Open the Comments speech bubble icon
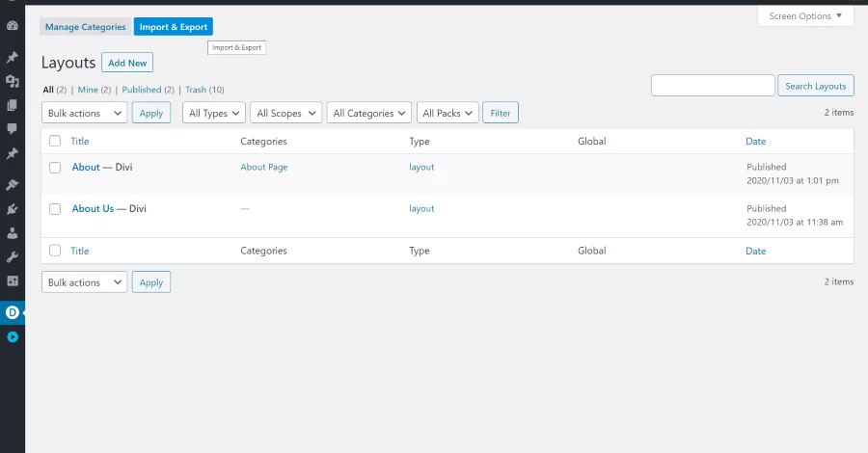This screenshot has height=453, width=868. tap(13, 128)
